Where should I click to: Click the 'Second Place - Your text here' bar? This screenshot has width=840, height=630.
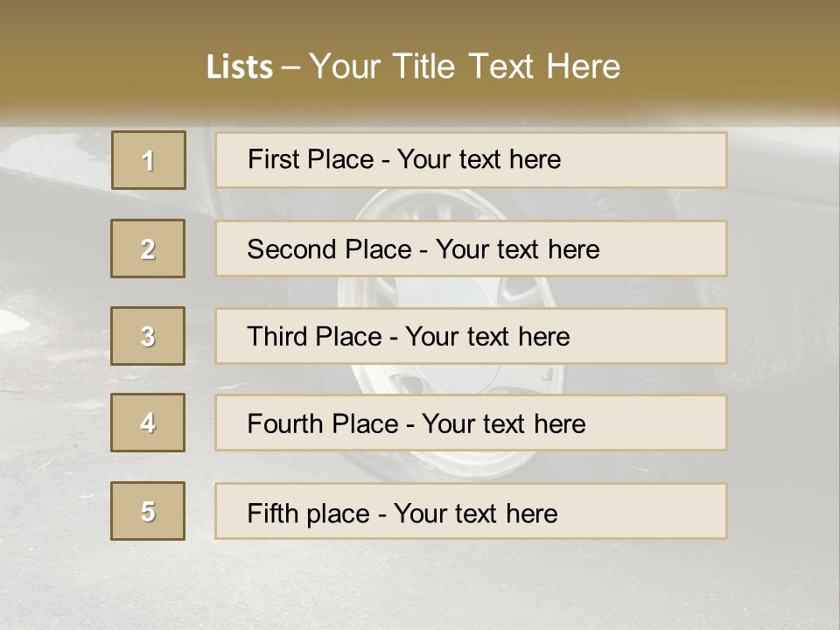[x=471, y=248]
